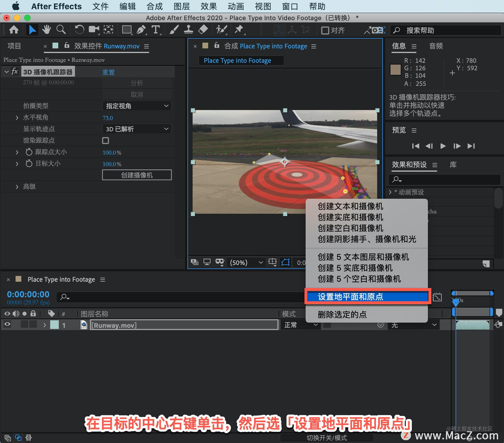Click the primary viewer monitor icon
Viewport: 504px width, 443px height.
click(x=207, y=262)
